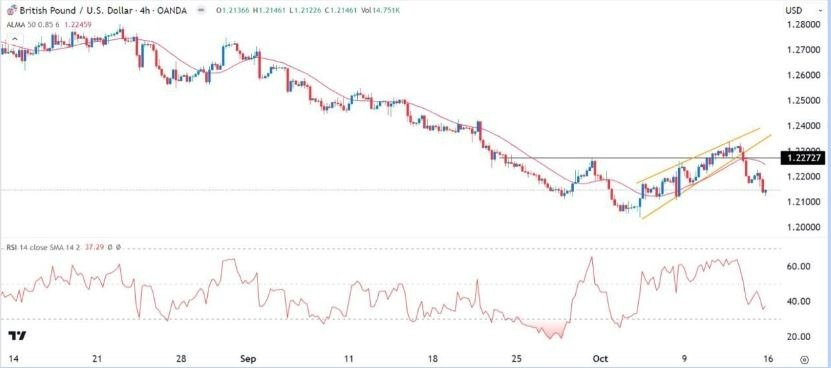
Task: Click the 28 date label on time axis
Action: (x=182, y=358)
